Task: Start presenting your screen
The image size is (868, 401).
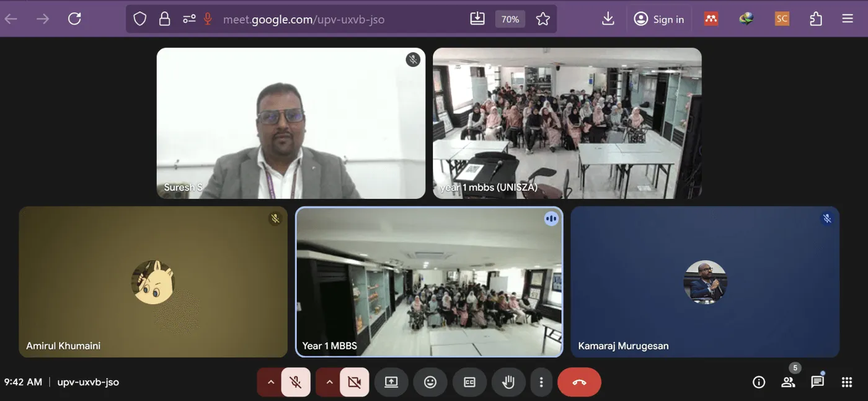Action: (391, 382)
